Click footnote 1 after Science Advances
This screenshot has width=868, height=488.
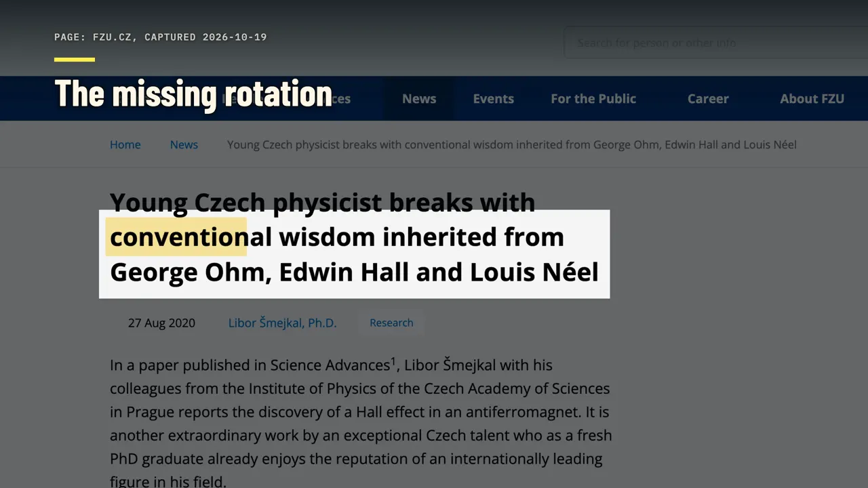pos(393,360)
